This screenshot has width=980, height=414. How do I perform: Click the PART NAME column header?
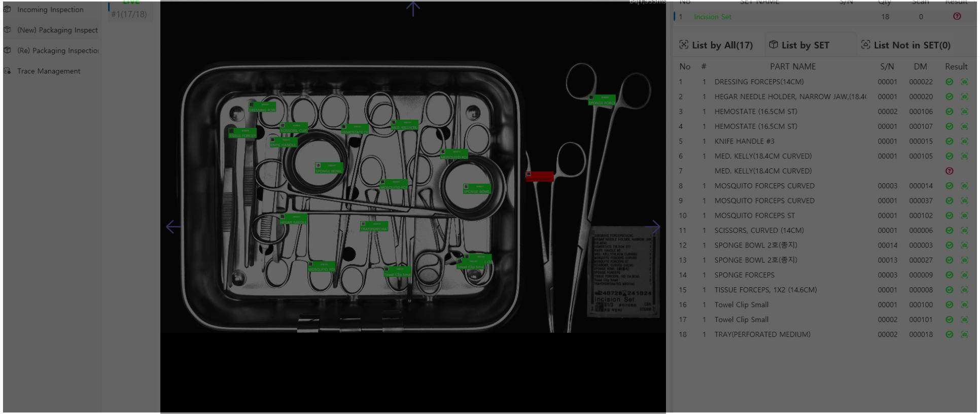pos(793,66)
